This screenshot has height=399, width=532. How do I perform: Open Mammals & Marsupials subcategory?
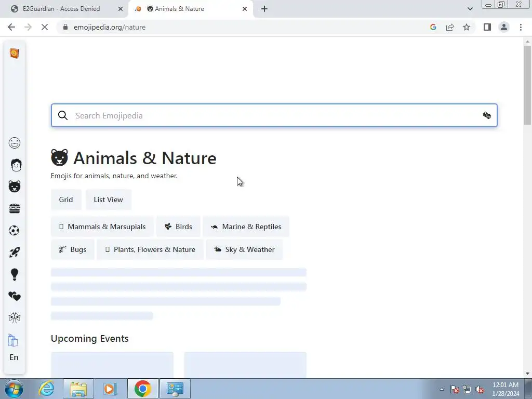102,227
